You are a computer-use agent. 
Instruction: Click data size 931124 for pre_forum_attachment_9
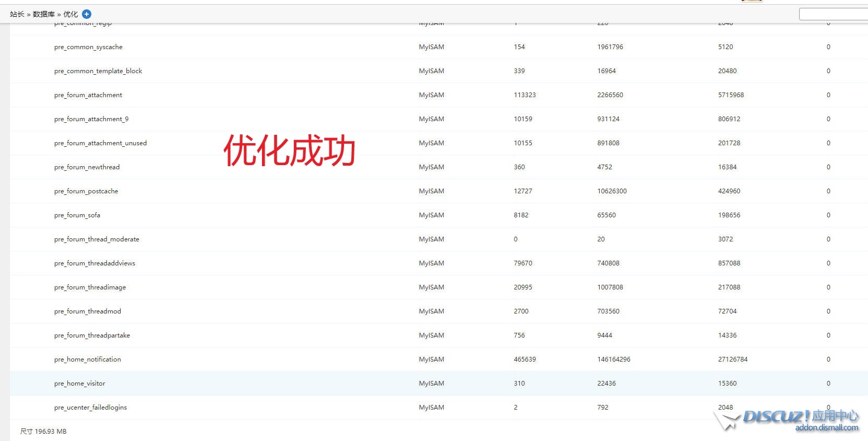(x=609, y=119)
